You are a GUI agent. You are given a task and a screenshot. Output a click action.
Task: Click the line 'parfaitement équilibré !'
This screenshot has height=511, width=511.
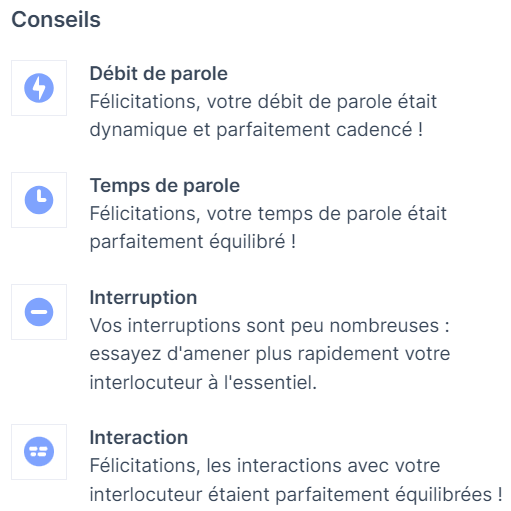pos(193,242)
